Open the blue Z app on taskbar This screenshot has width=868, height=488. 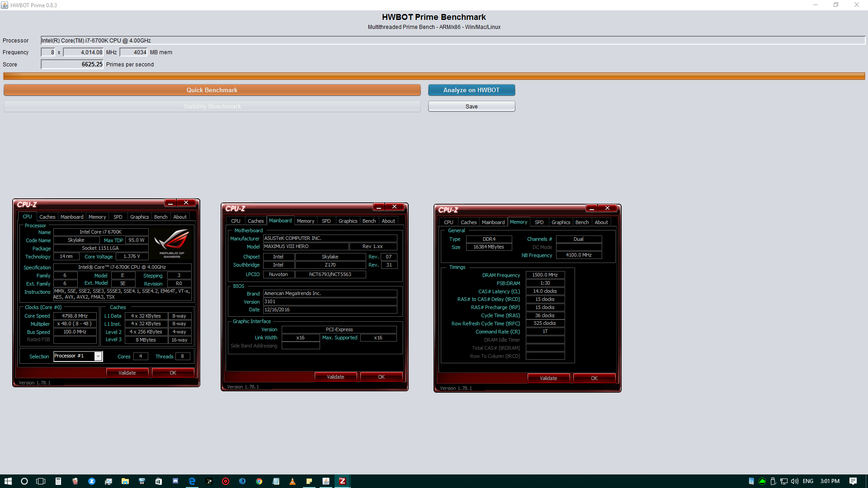[x=92, y=481]
